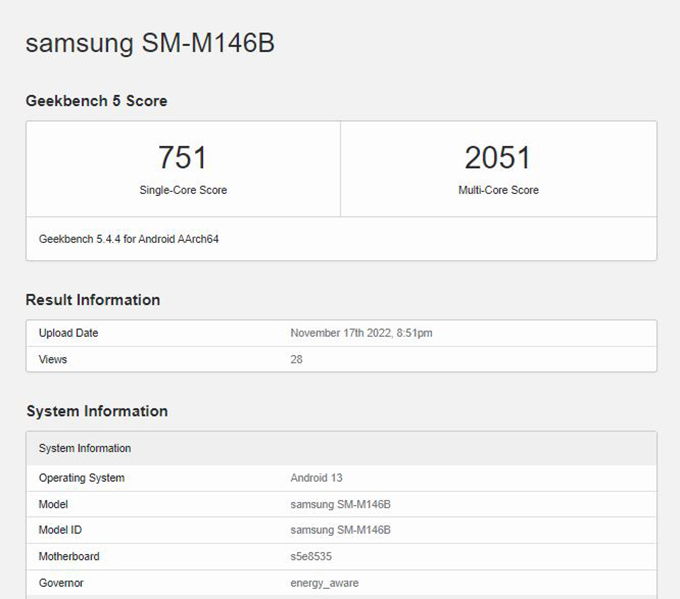Screen dimensions: 680x599
Task: Select the Geekbench 5 Score heading
Action: pos(96,101)
